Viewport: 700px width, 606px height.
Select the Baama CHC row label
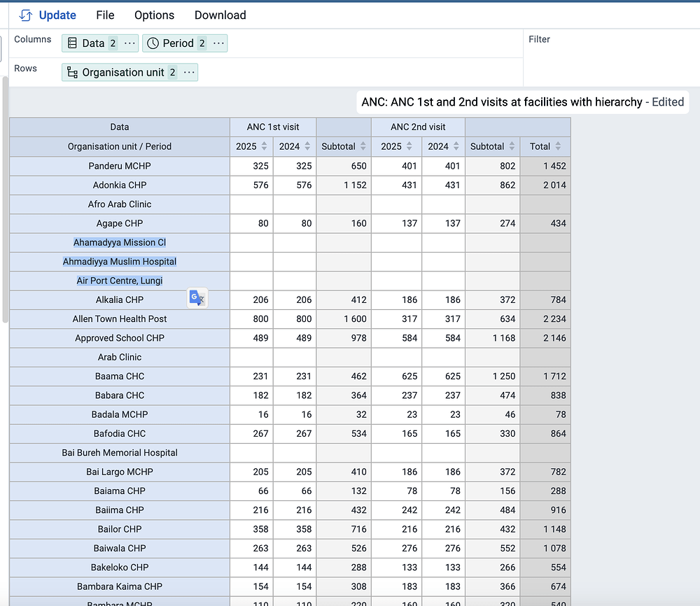click(120, 376)
